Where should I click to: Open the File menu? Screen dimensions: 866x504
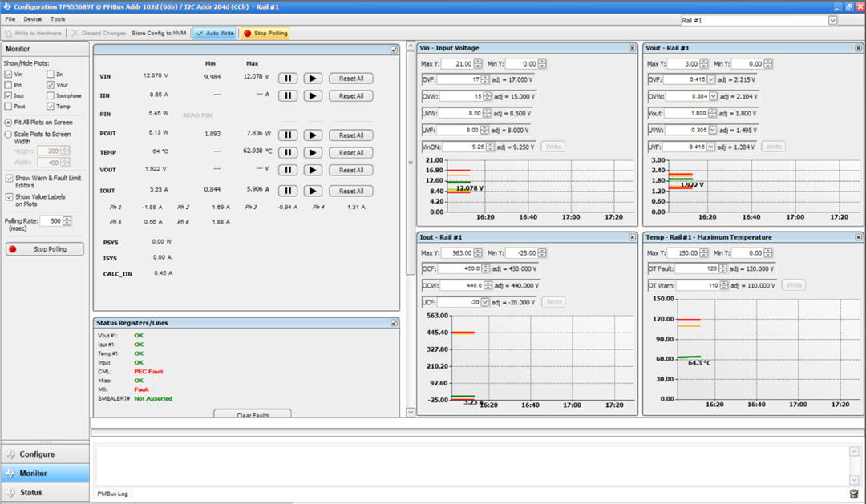click(x=10, y=19)
